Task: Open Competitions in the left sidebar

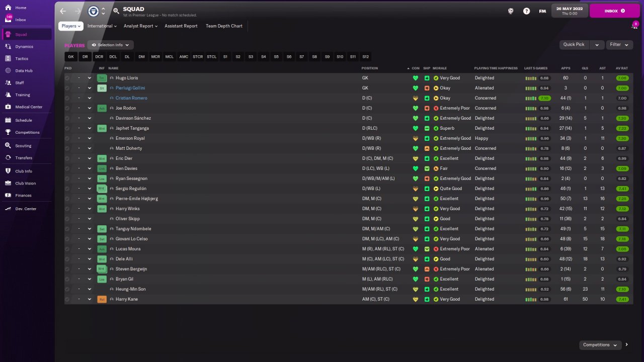Action: (27, 133)
